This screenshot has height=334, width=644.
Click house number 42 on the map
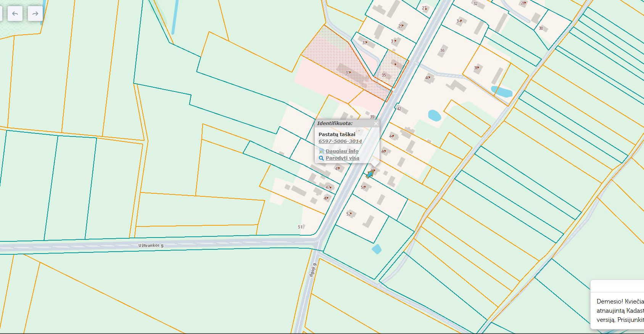[399, 109]
